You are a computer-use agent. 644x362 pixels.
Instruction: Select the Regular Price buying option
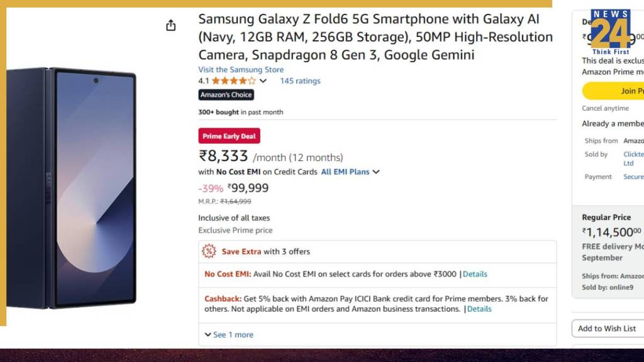point(606,217)
